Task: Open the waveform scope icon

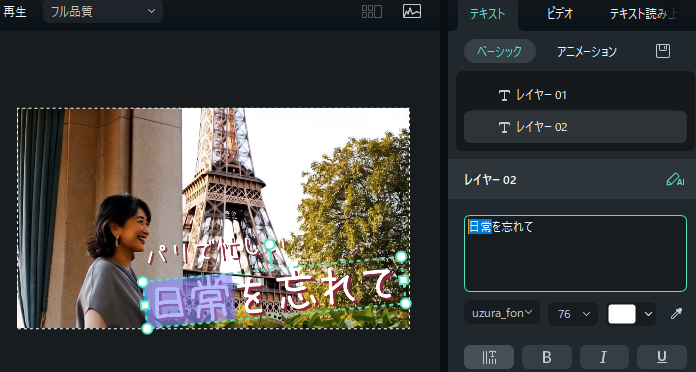Action: 412,12
